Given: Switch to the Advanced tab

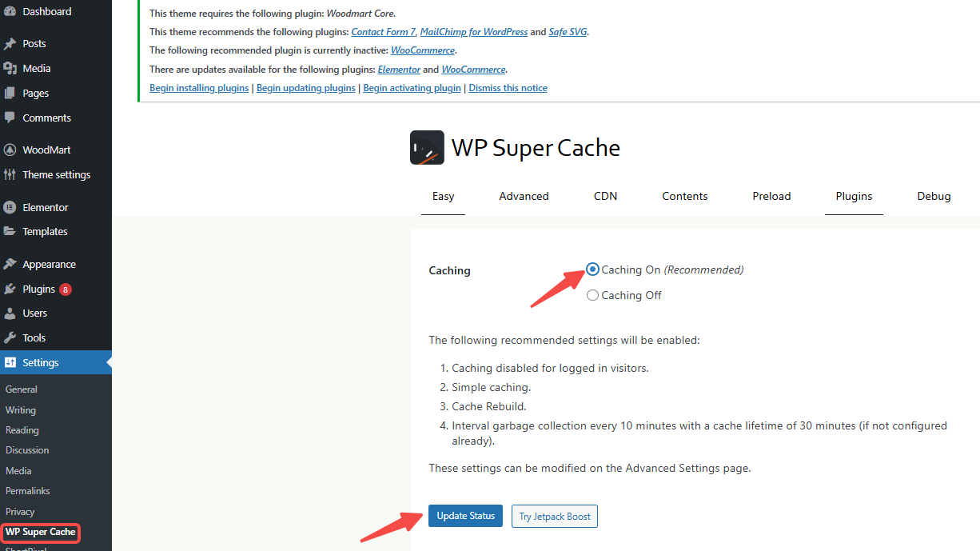Looking at the screenshot, I should coord(524,196).
